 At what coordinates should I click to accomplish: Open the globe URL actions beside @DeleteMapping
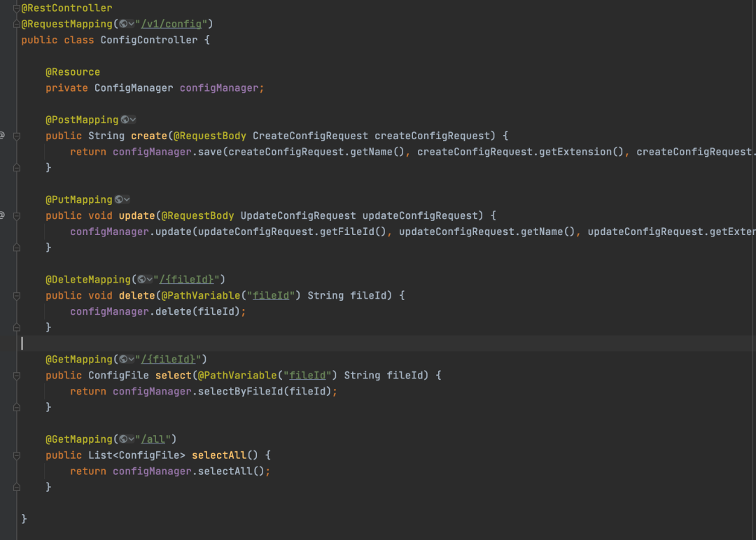pos(145,280)
